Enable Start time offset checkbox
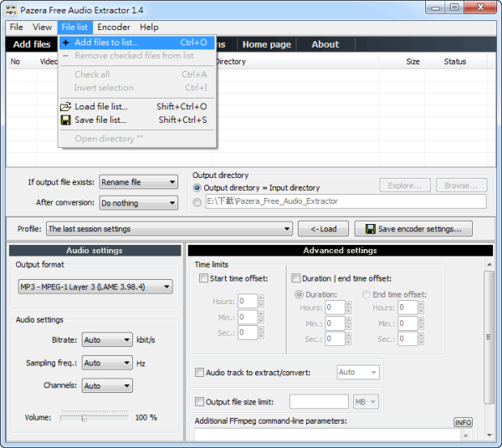Image resolution: width=502 pixels, height=448 pixels. (x=203, y=277)
